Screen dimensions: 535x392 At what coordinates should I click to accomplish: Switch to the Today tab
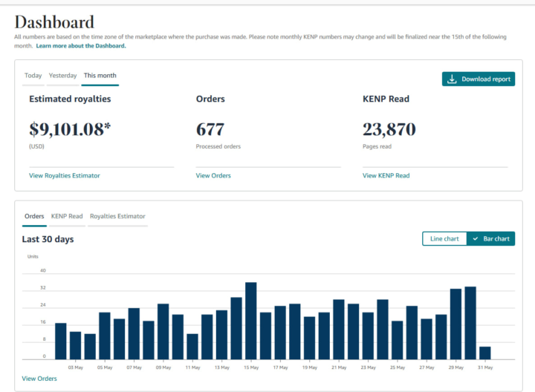click(x=33, y=75)
